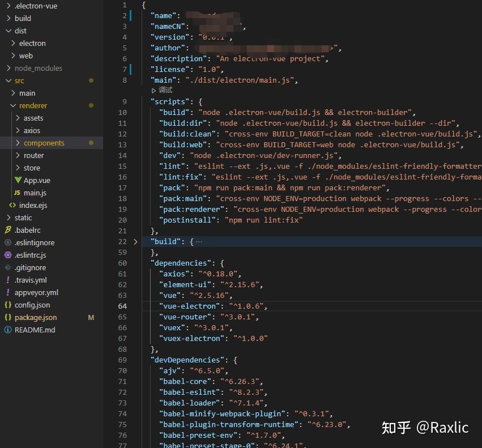Click the appveyor.yml file icon
The image size is (482, 448).
coord(8,292)
